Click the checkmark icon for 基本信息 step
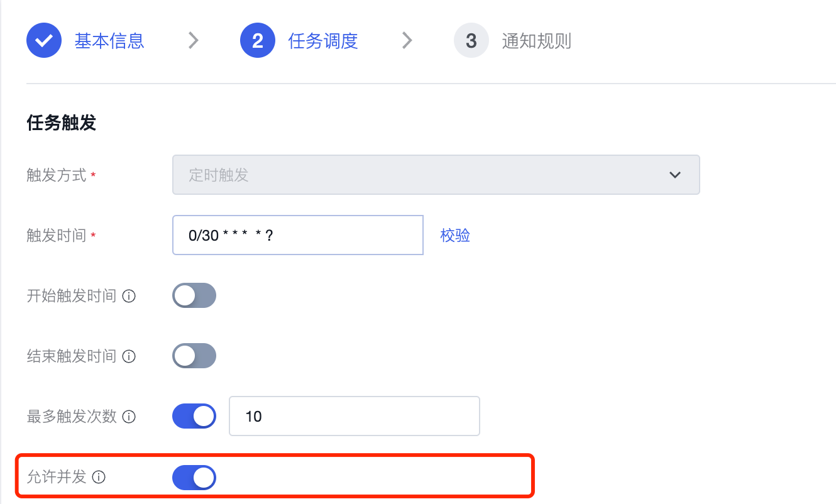Viewport: 836px width, 504px height. pos(44,41)
